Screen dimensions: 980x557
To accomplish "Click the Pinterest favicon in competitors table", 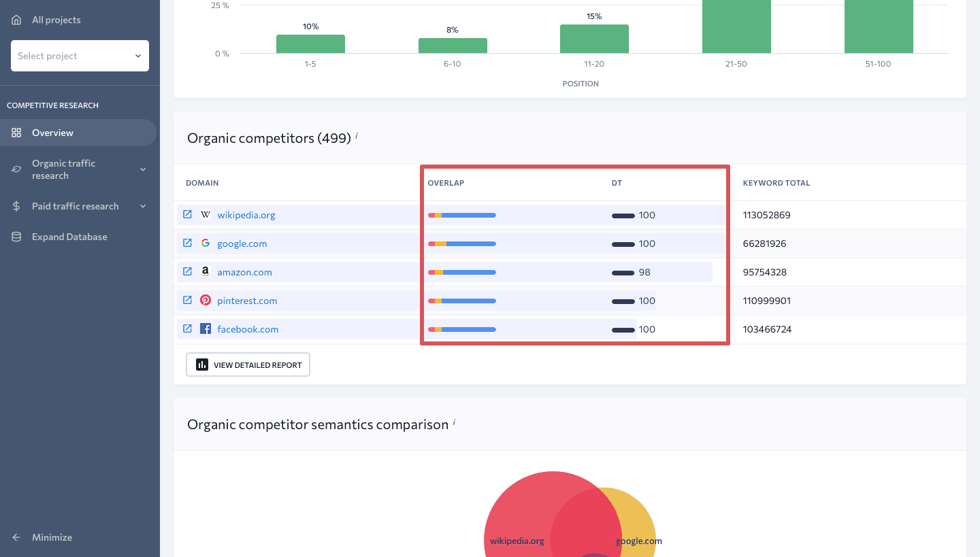I will point(206,301).
